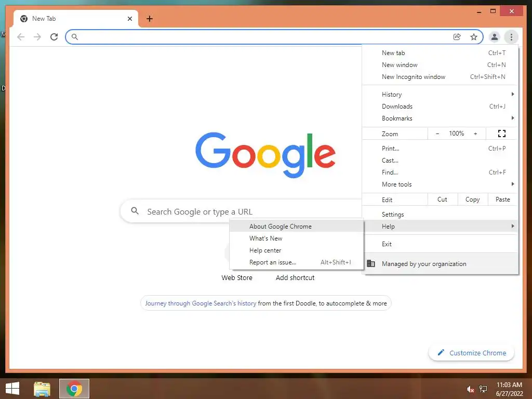532x399 pixels.
Task: Decrease zoom with minus button
Action: [437, 134]
